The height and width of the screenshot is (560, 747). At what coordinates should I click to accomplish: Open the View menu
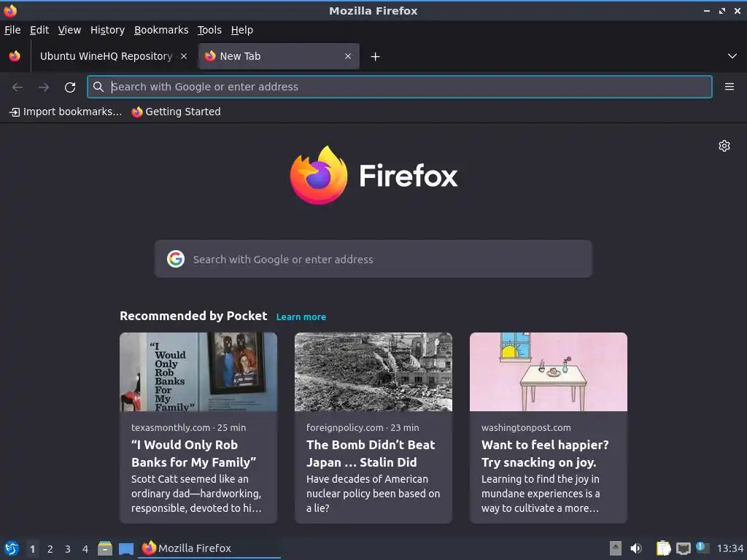pos(69,30)
